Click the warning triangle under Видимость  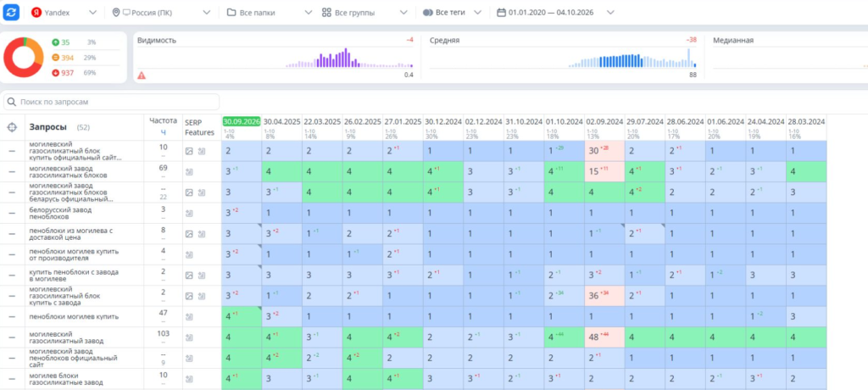click(142, 75)
